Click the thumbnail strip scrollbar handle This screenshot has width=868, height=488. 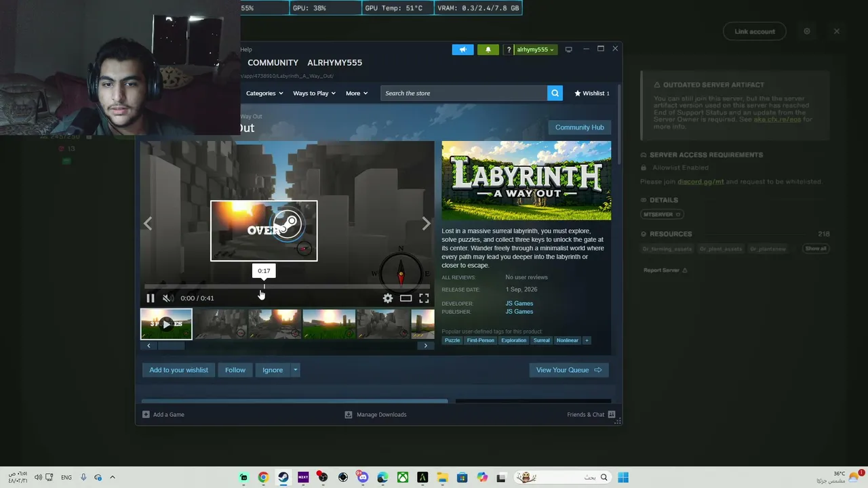pos(171,346)
